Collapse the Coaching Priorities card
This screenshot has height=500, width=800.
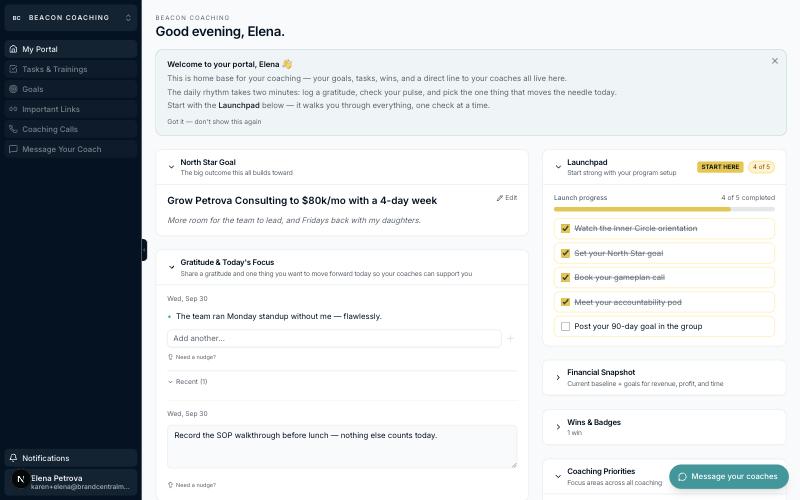coord(558,477)
